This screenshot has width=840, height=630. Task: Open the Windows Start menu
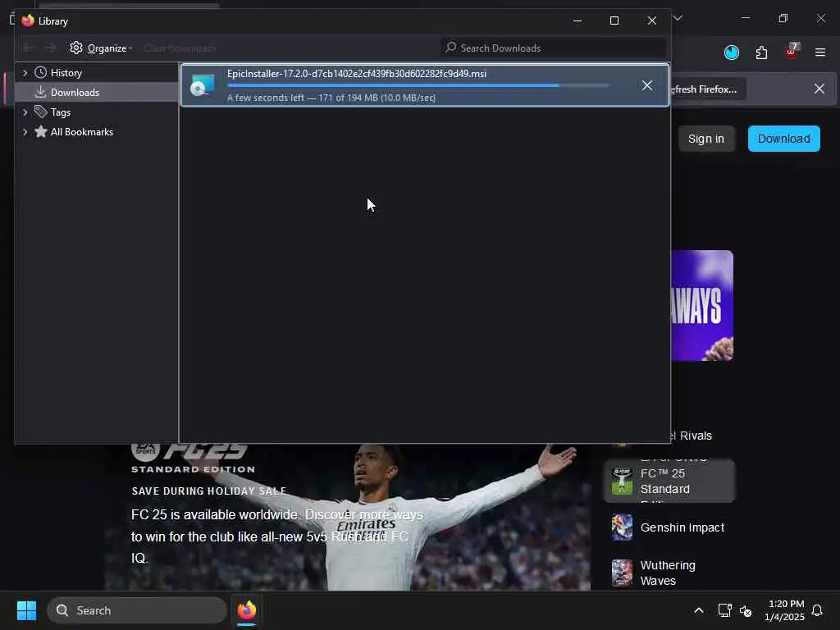pos(26,610)
